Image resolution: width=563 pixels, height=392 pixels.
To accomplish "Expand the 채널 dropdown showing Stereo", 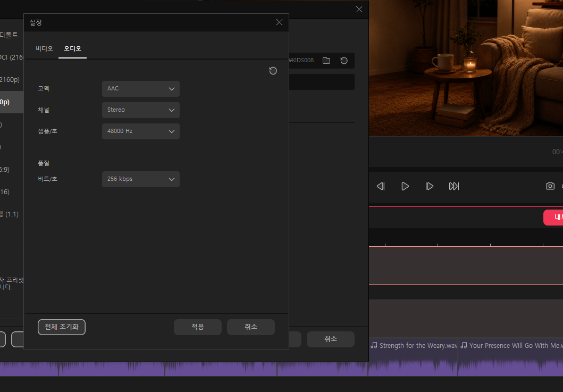I will (141, 110).
